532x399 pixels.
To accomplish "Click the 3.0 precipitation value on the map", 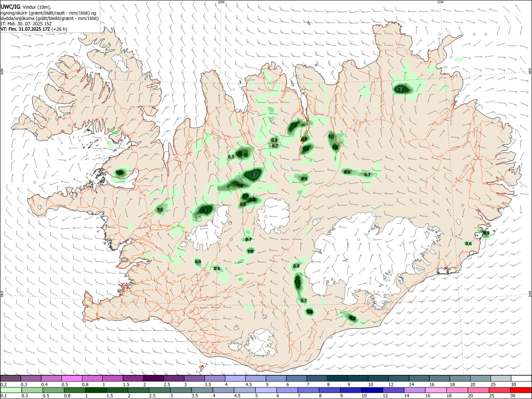I will click(x=401, y=90).
